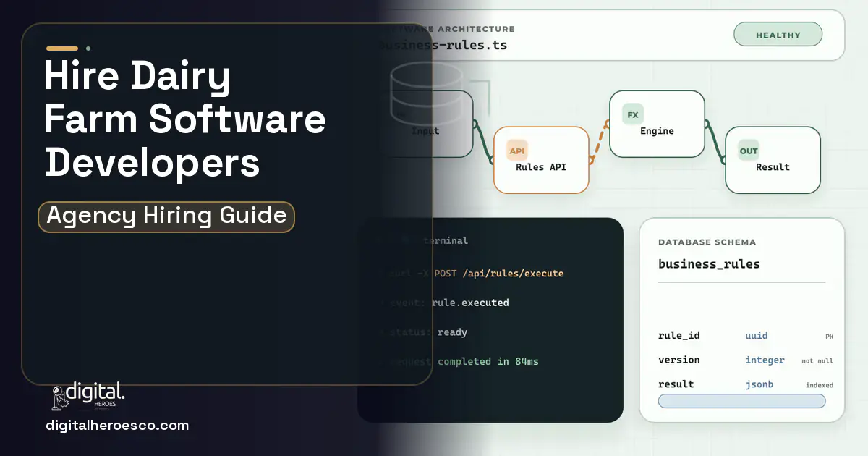Click the jsonb type value

click(x=759, y=384)
